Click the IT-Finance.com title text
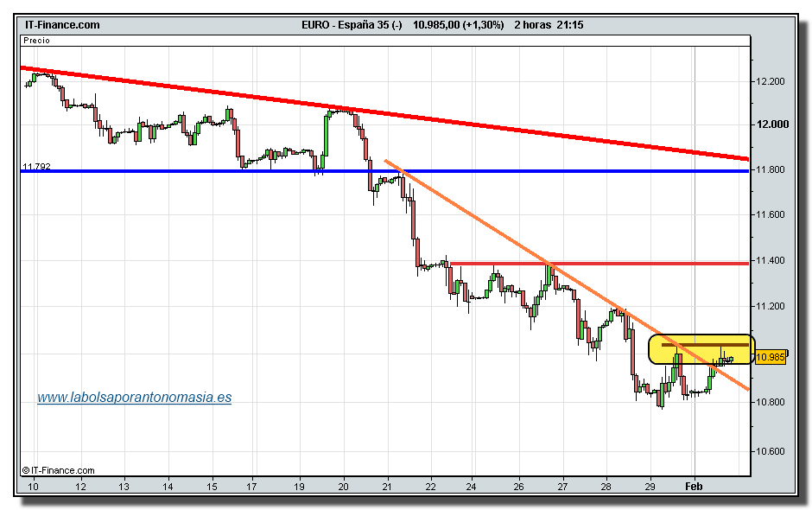Screen dimensions: 812x510 pos(62,25)
